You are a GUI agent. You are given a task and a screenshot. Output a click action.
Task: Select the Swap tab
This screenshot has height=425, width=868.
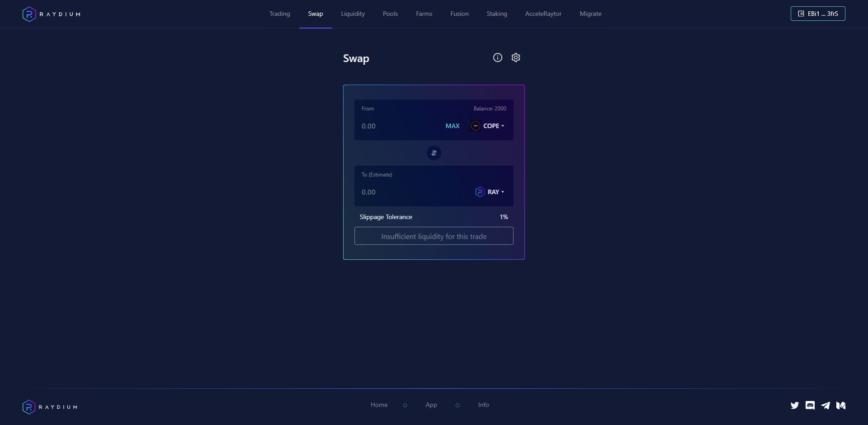[x=316, y=14]
